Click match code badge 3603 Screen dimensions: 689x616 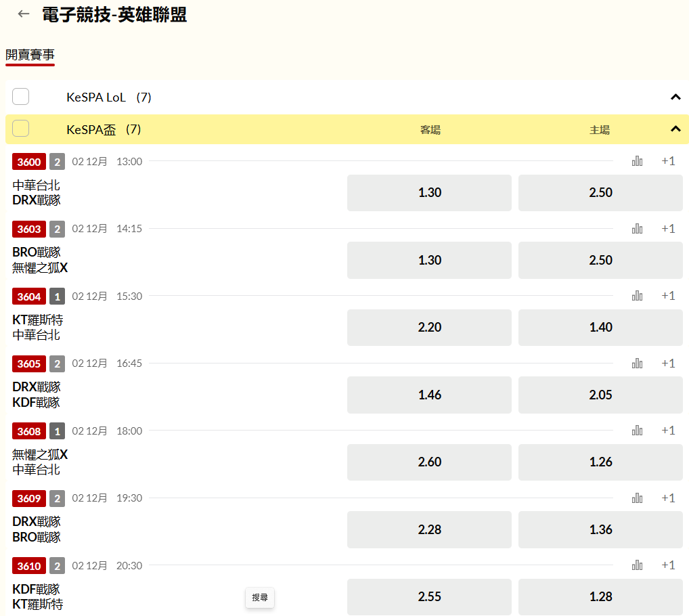[29, 229]
